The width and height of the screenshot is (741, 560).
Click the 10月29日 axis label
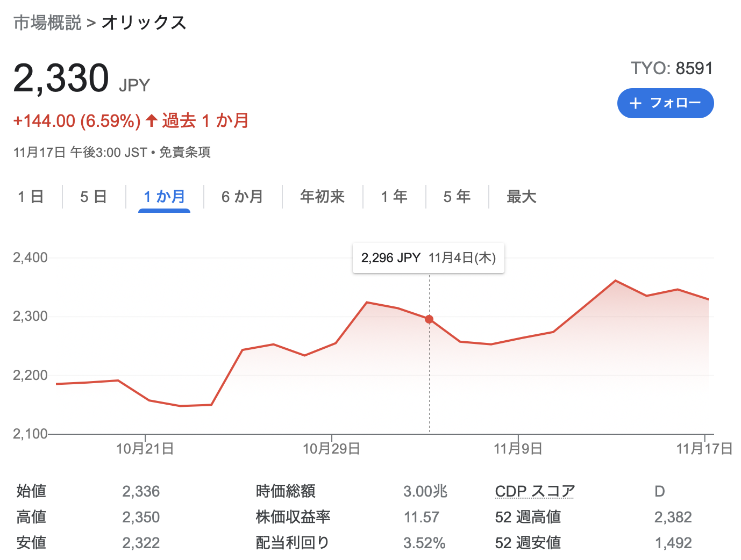click(332, 449)
